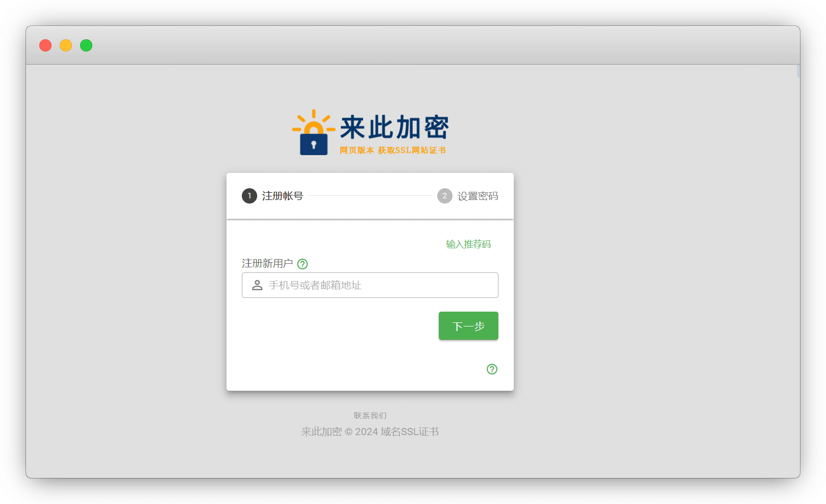The image size is (826, 504).
Task: Click the 注册新用户 field label
Action: pos(267,263)
